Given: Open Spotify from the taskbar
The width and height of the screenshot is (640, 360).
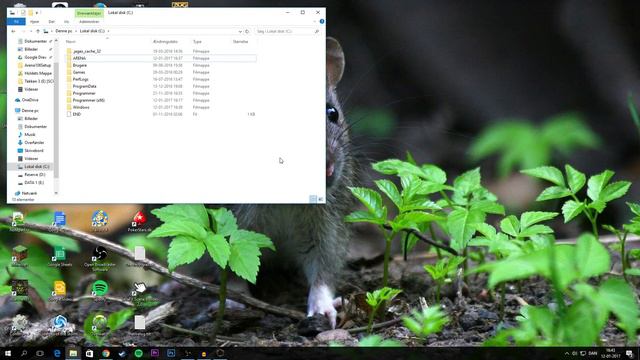Looking at the screenshot, I should coord(138,353).
